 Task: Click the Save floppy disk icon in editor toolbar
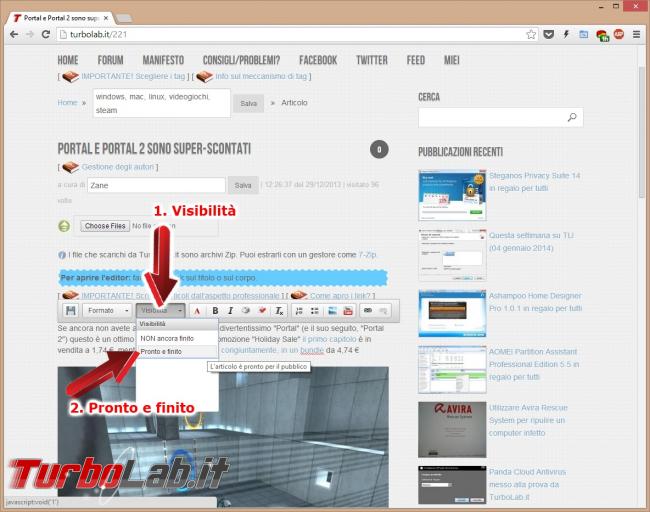pyautogui.click(x=70, y=311)
